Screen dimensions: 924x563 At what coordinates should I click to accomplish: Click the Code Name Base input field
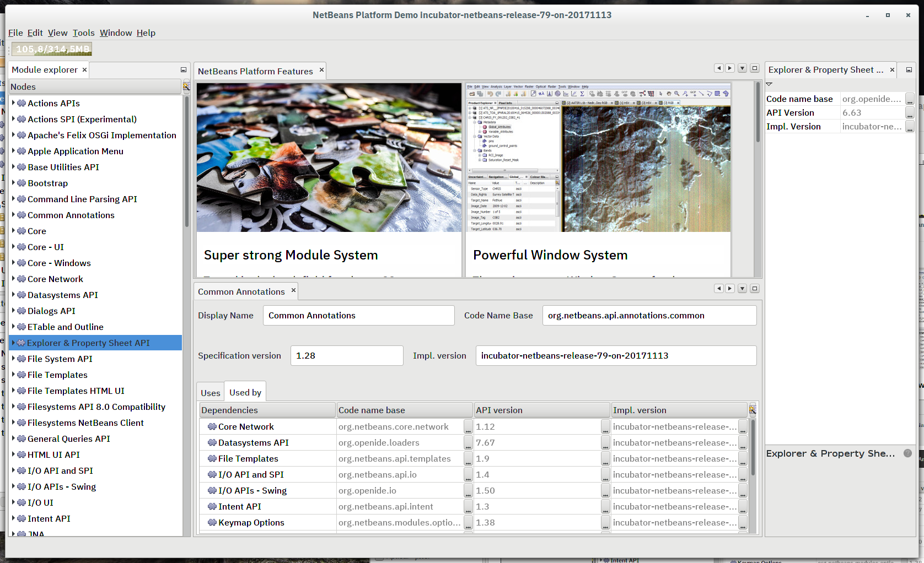click(649, 316)
